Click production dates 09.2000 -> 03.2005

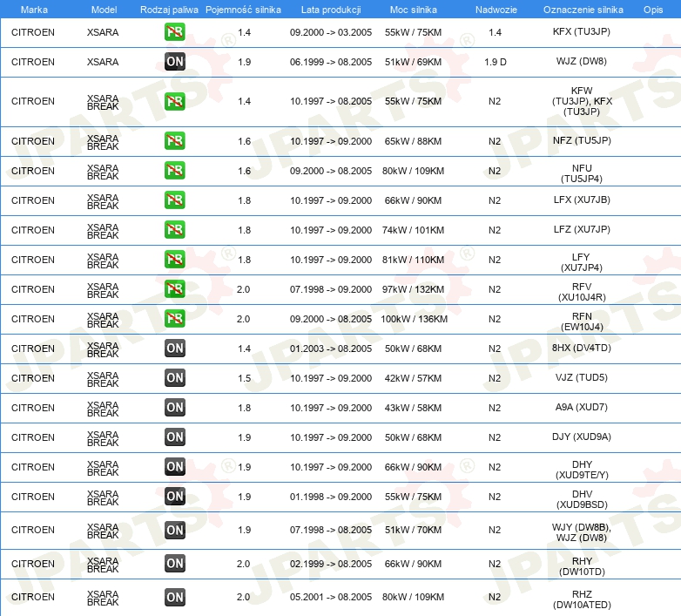[x=331, y=32]
